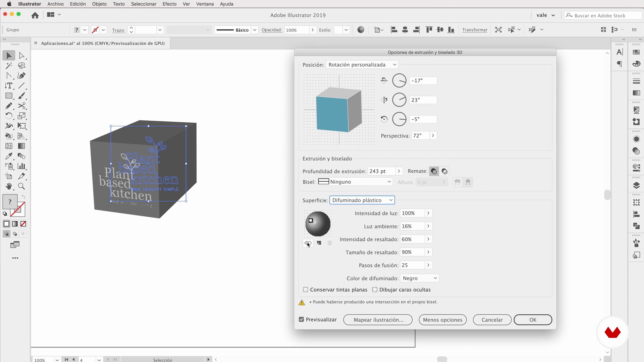Add a new light below sphere
The width and height of the screenshot is (644, 362).
point(319,243)
